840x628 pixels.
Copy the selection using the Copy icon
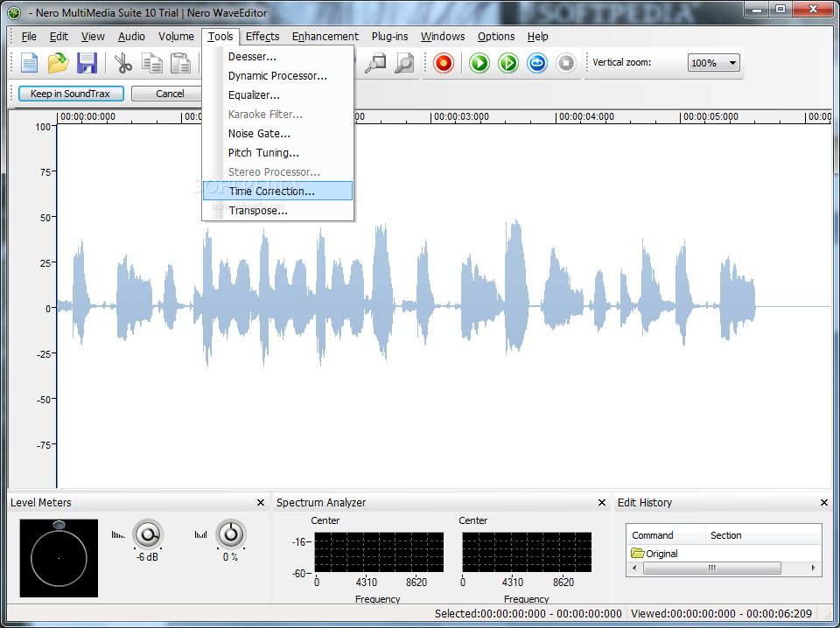point(152,63)
